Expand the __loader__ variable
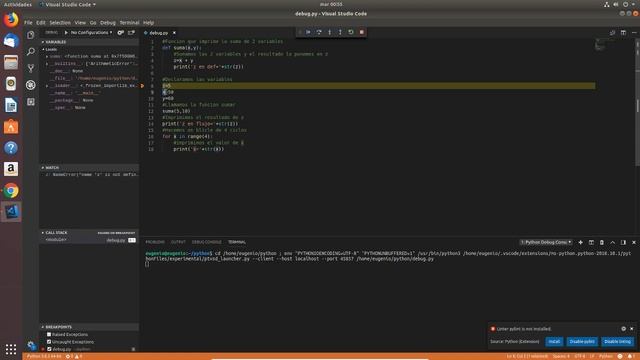Image resolution: width=640 pixels, height=360 pixels. click(47, 86)
